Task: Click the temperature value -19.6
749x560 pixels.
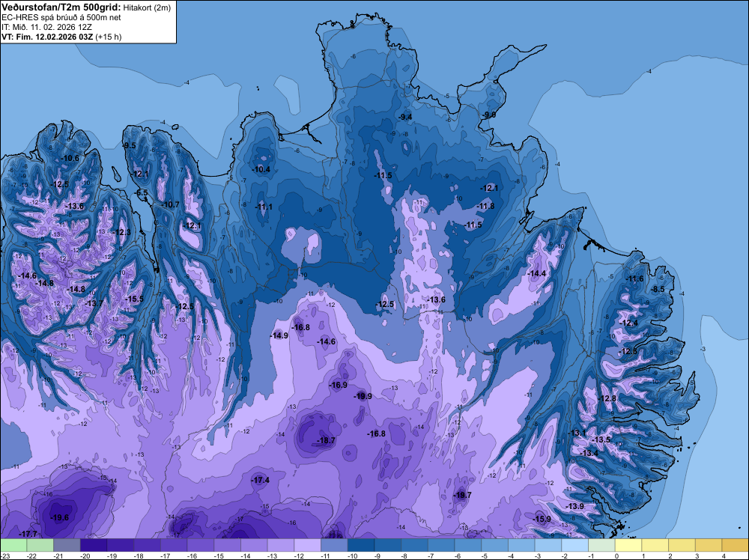Action: (x=60, y=517)
